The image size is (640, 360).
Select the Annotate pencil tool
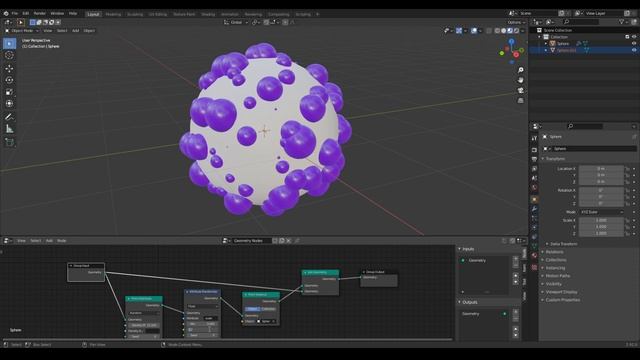click(x=9, y=117)
